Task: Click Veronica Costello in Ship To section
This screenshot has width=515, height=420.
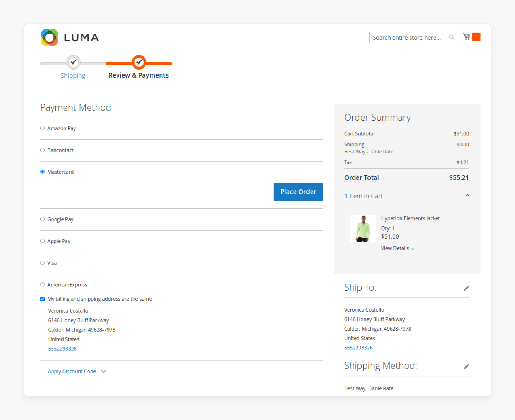Action: 364,310
